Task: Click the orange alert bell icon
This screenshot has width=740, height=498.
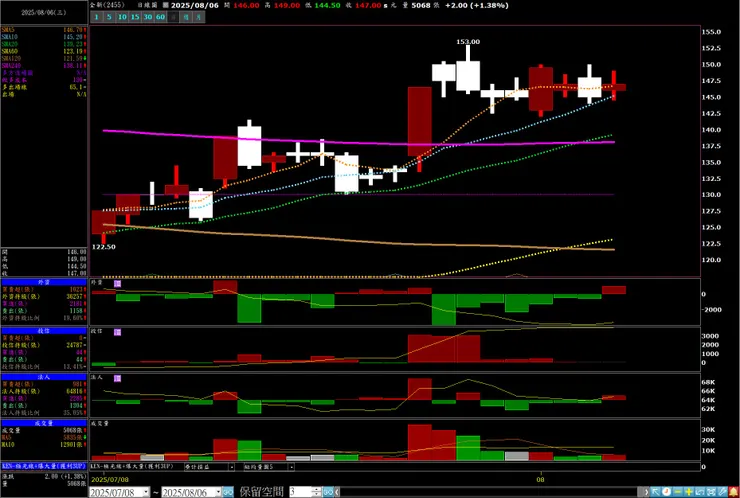Action: pyautogui.click(x=733, y=492)
